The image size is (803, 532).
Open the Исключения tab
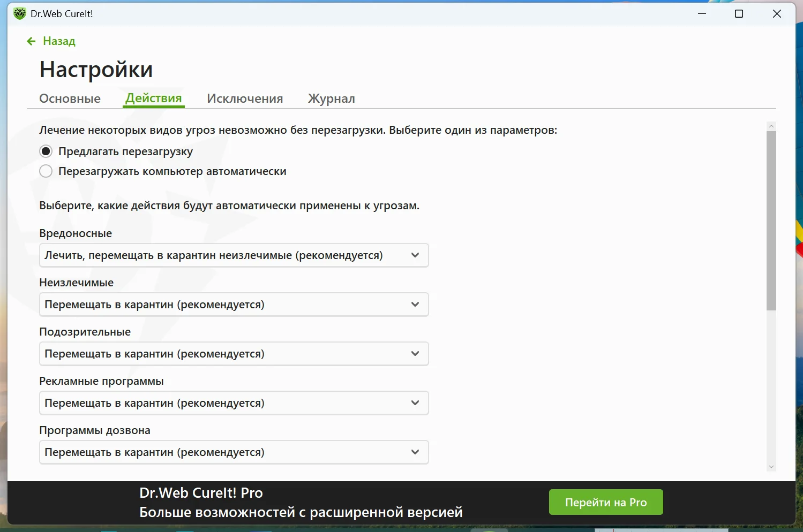(245, 98)
